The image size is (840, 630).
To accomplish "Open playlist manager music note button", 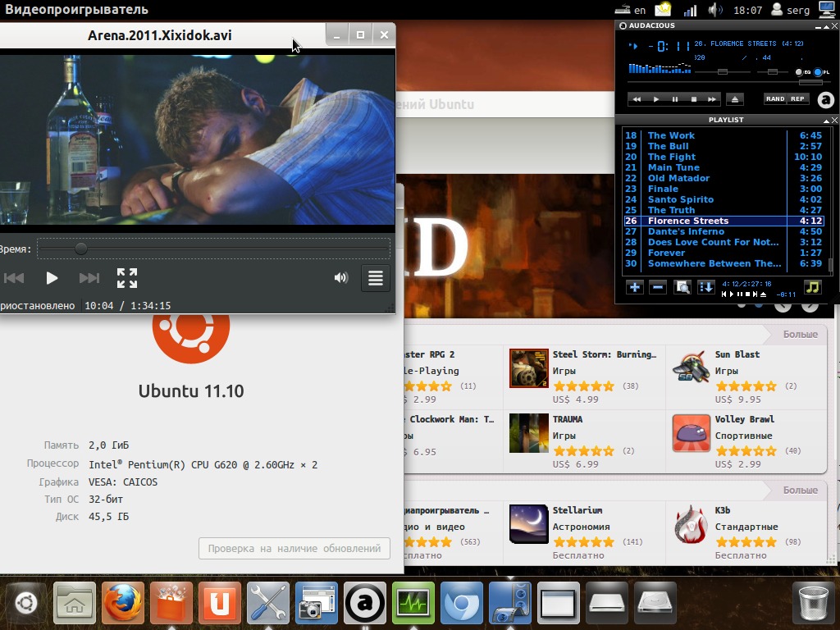I will 813,288.
